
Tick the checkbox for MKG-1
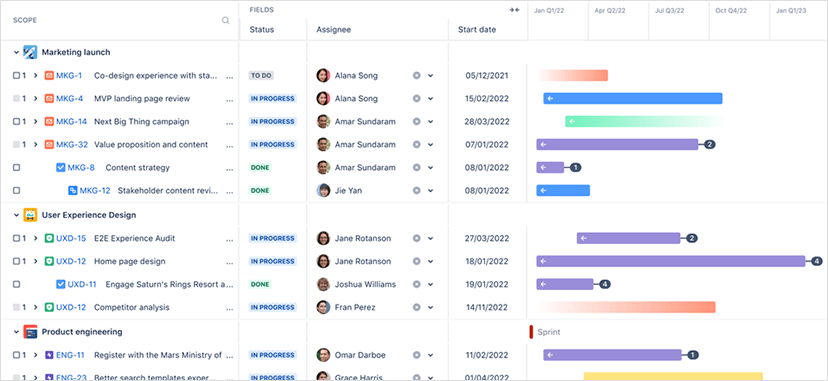(16, 75)
